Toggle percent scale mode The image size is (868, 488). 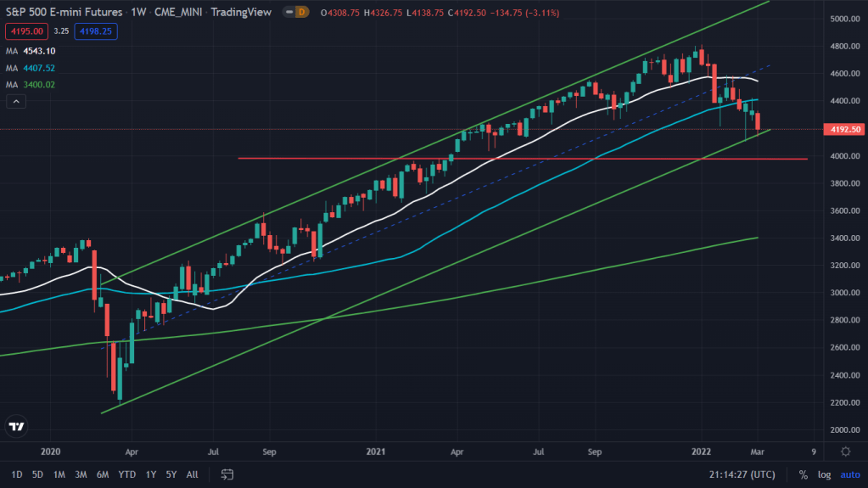click(x=803, y=474)
